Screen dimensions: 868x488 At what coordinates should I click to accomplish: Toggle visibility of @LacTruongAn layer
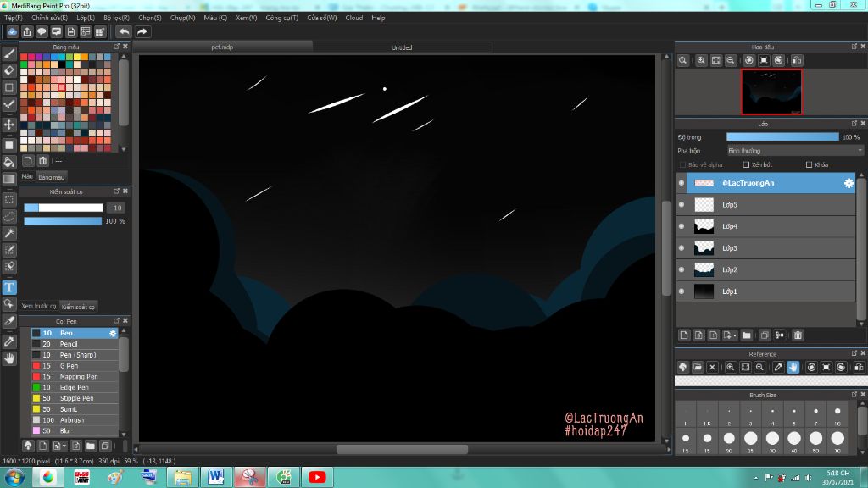point(682,183)
